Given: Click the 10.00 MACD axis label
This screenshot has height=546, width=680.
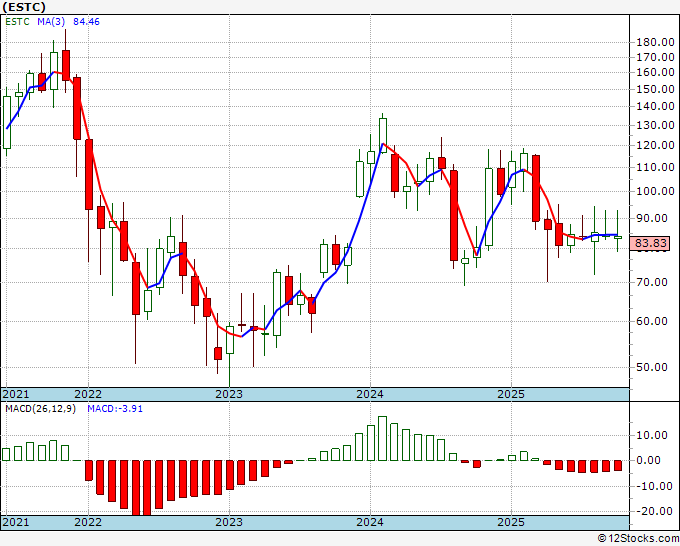Looking at the screenshot, I should [652, 435].
